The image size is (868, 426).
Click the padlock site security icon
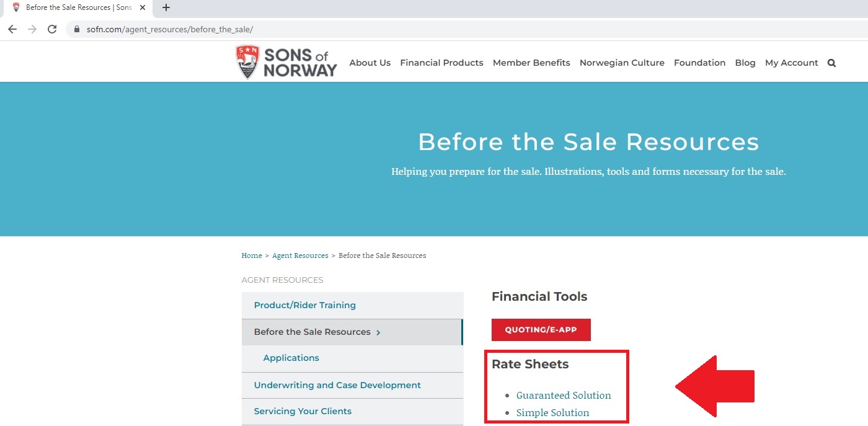77,29
